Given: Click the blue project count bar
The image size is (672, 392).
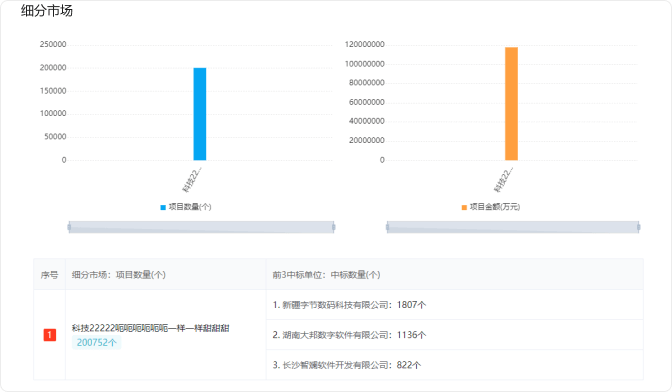Looking at the screenshot, I should coord(200,114).
